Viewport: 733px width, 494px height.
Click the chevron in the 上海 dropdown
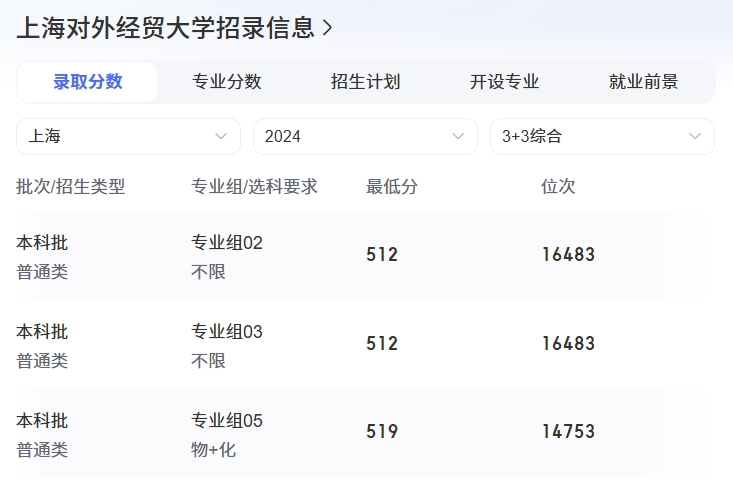[221, 136]
